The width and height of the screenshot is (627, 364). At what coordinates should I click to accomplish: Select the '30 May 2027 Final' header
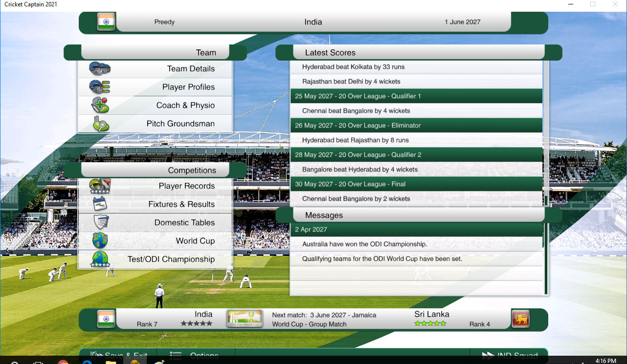tap(416, 184)
